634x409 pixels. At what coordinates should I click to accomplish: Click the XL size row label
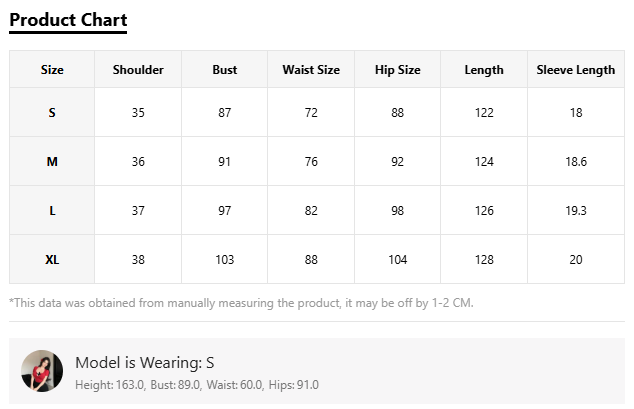pyautogui.click(x=52, y=259)
